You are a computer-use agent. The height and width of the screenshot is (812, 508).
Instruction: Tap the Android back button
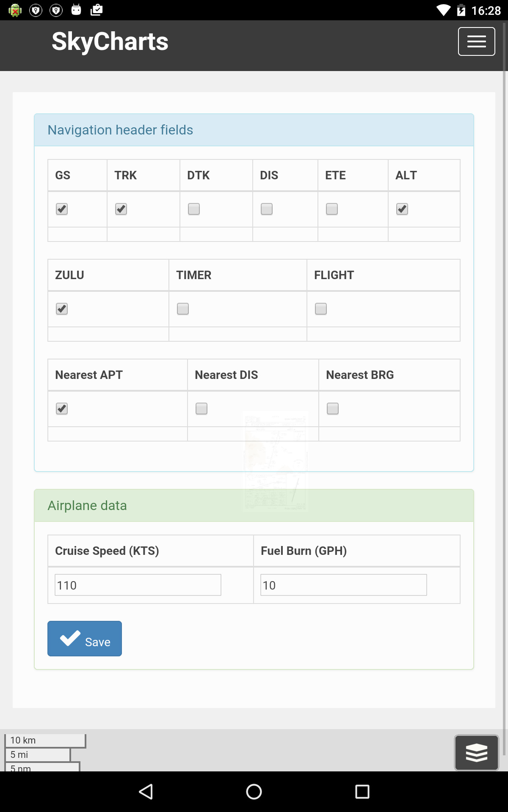[146, 791]
